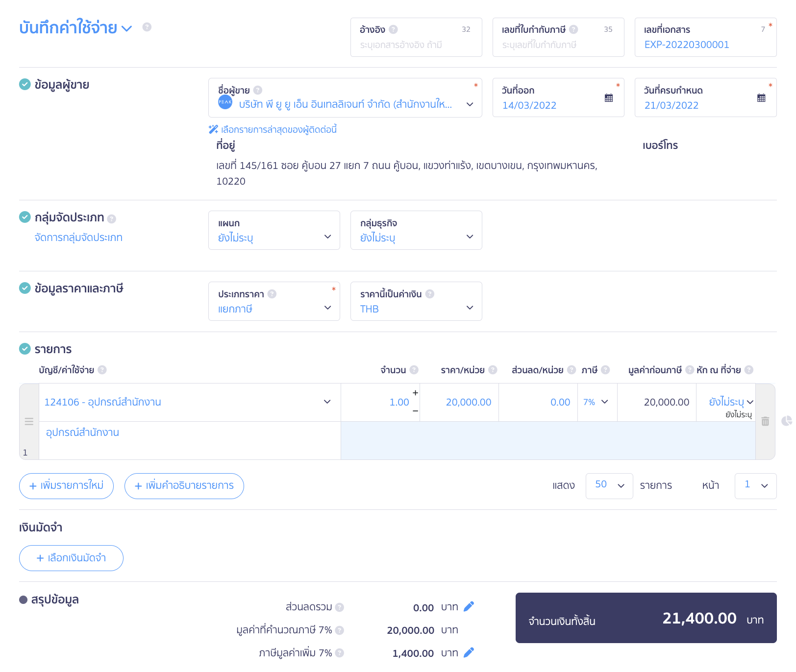Click เพิ่มรายการใหม่ button
The image size is (796, 672).
coord(67,486)
